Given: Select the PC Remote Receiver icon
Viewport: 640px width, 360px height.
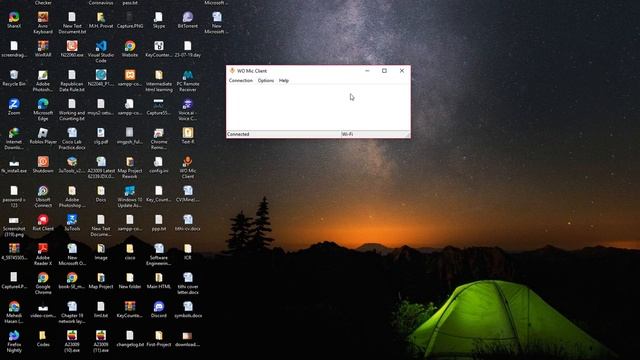Looking at the screenshot, I should (x=188, y=81).
